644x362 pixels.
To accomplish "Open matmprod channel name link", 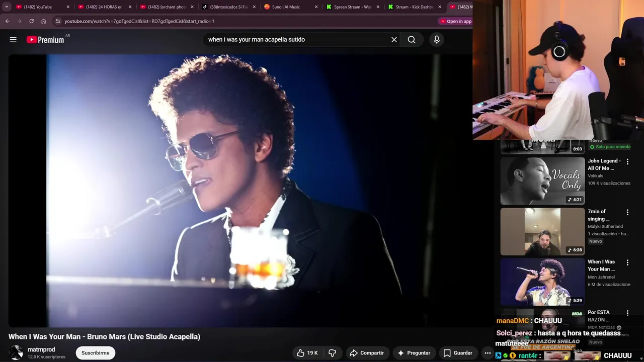I will [x=41, y=349].
